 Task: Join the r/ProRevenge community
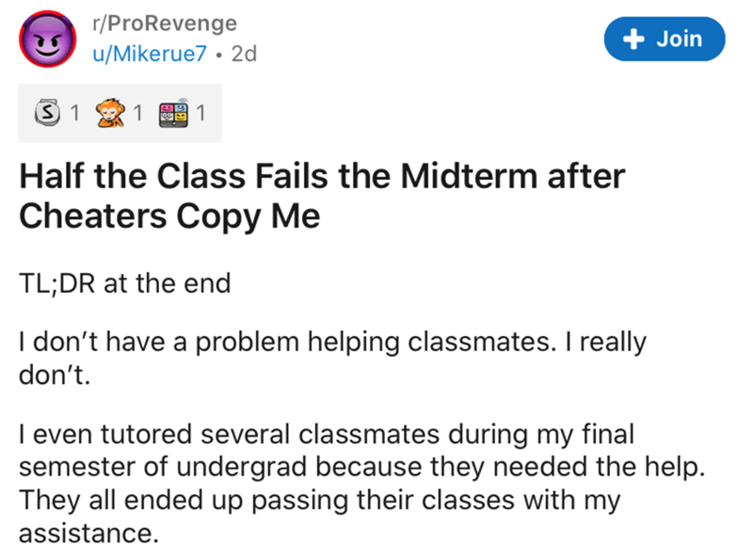point(665,39)
